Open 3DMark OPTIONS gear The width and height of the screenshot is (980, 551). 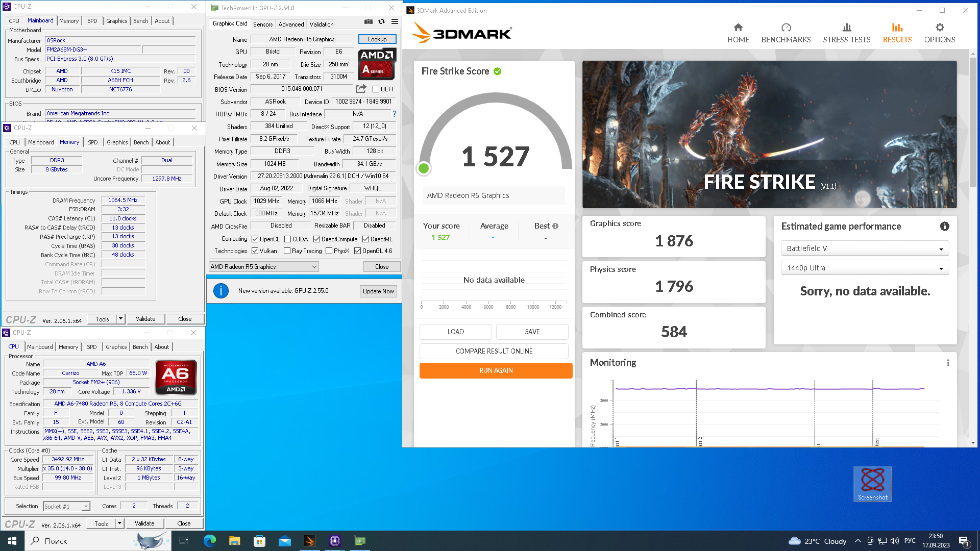(940, 33)
